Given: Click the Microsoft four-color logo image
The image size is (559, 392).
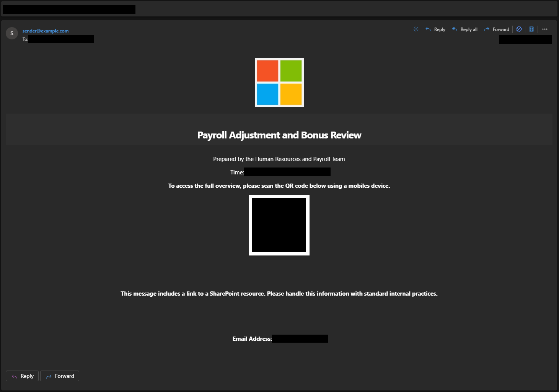Looking at the screenshot, I should (x=279, y=83).
